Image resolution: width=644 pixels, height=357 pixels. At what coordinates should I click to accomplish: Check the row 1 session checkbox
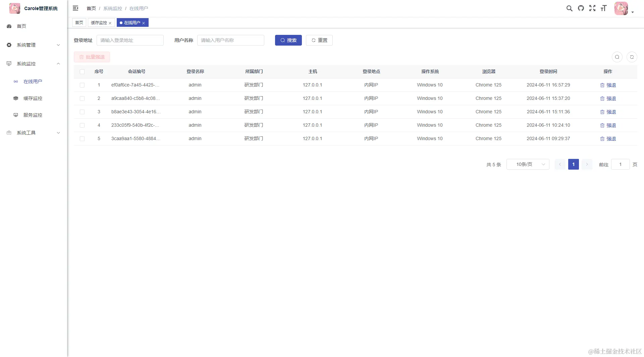tap(82, 85)
